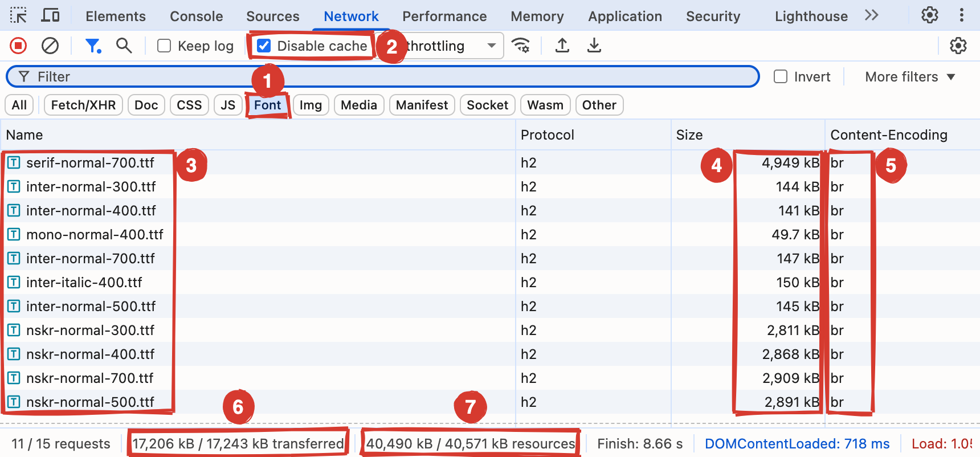The height and width of the screenshot is (457, 980).
Task: Open the network search magnifier
Action: (124, 46)
